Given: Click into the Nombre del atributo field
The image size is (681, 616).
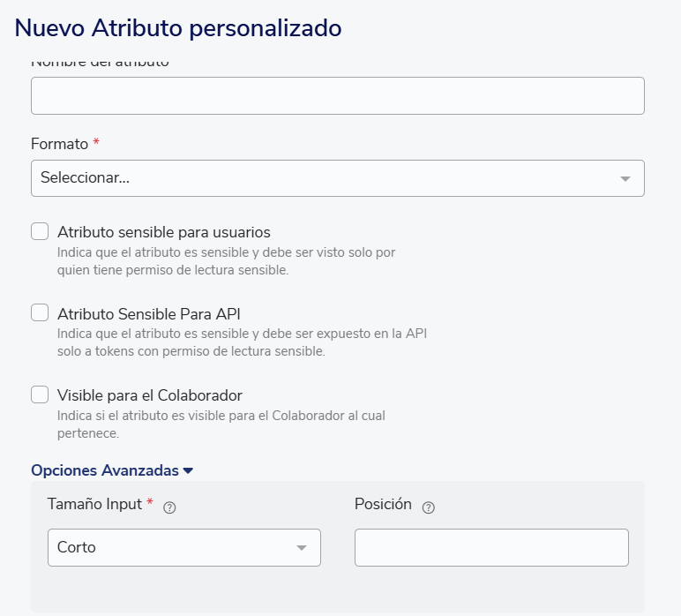Looking at the screenshot, I should click(337, 95).
